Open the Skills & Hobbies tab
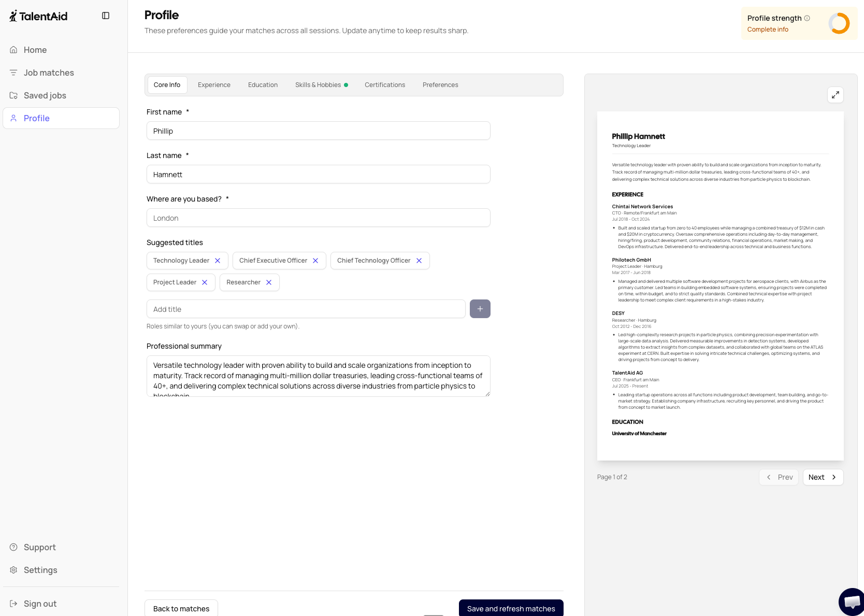The height and width of the screenshot is (616, 864). tap(321, 85)
